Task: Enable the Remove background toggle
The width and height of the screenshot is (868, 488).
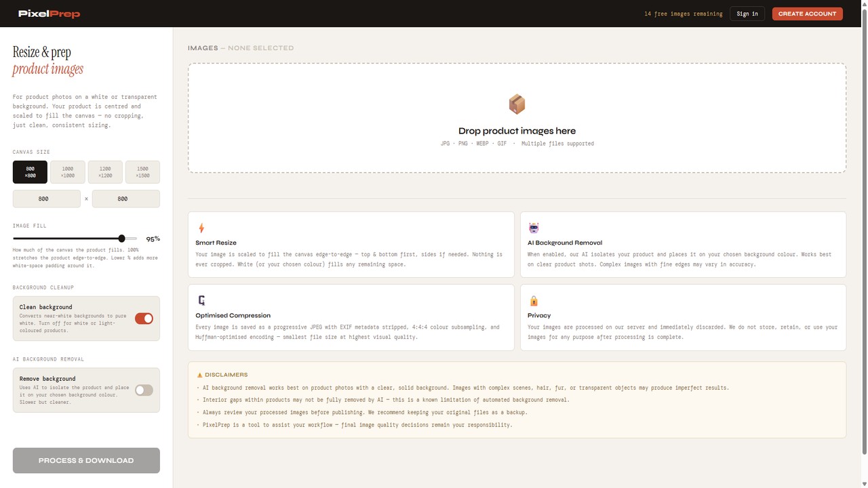Action: tap(144, 390)
